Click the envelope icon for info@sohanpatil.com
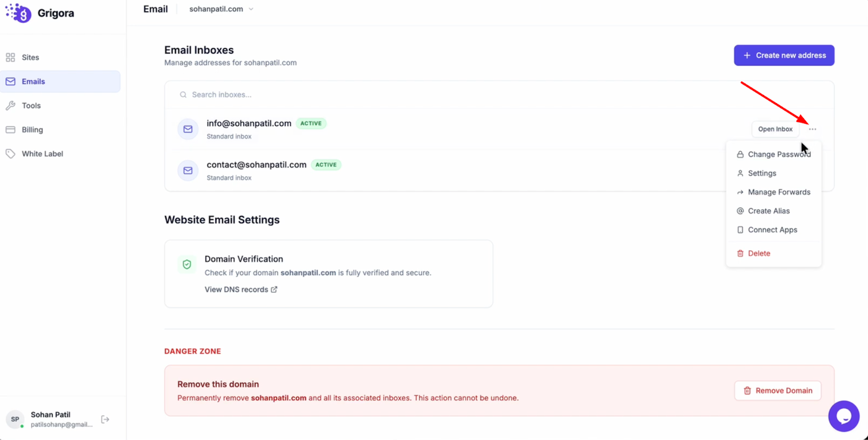Screen dimensions: 868x440 [x=188, y=129]
